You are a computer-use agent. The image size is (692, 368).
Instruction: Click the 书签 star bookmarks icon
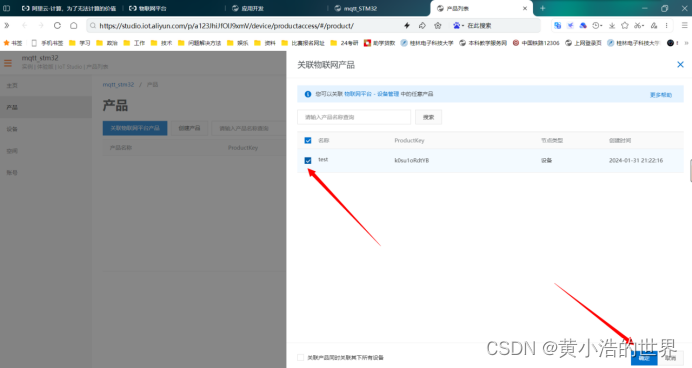pyautogui.click(x=13, y=43)
